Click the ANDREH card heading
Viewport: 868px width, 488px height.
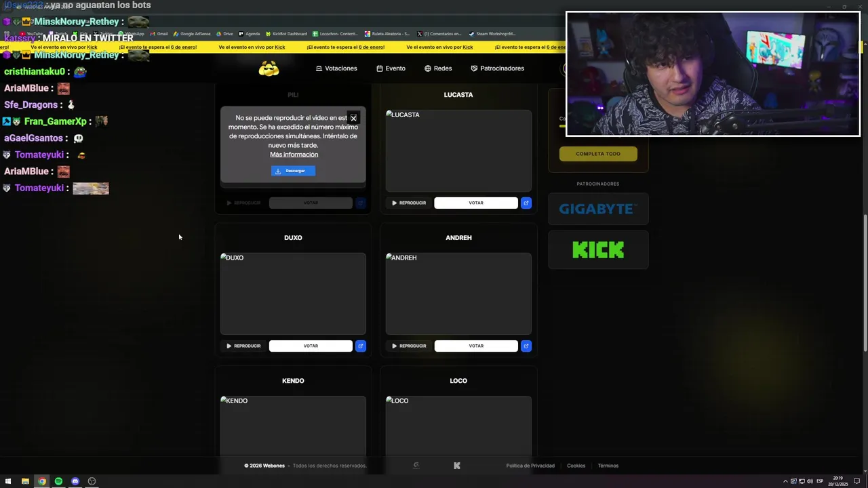(458, 238)
